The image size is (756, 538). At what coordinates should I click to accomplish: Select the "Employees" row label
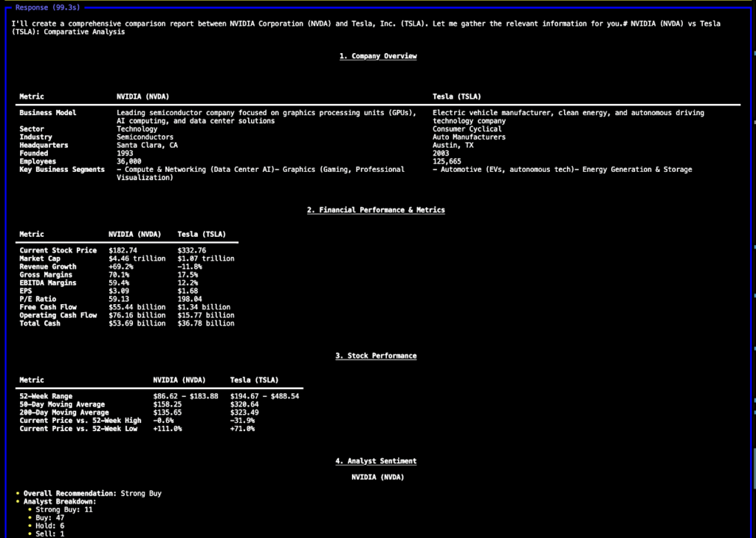(38, 162)
